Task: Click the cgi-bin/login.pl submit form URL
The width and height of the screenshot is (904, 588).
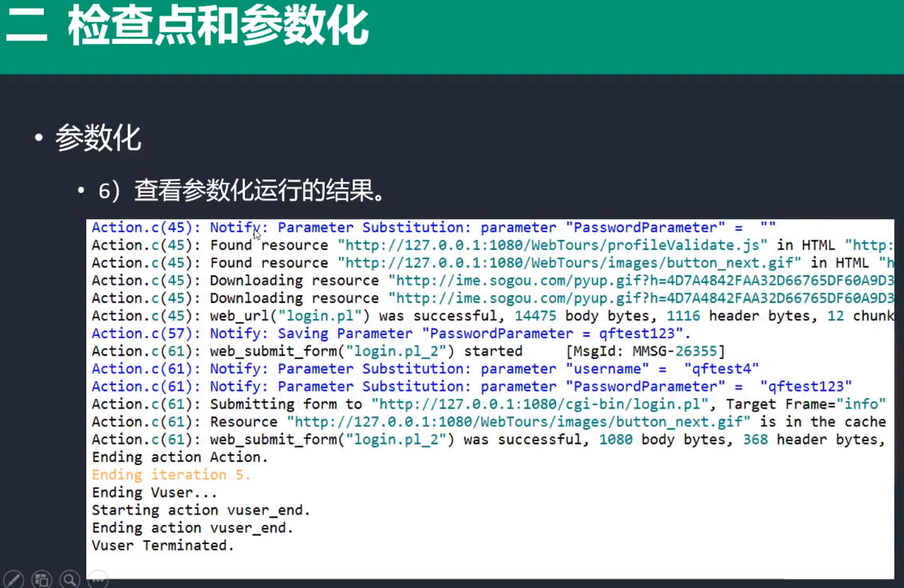Action: coord(539,404)
